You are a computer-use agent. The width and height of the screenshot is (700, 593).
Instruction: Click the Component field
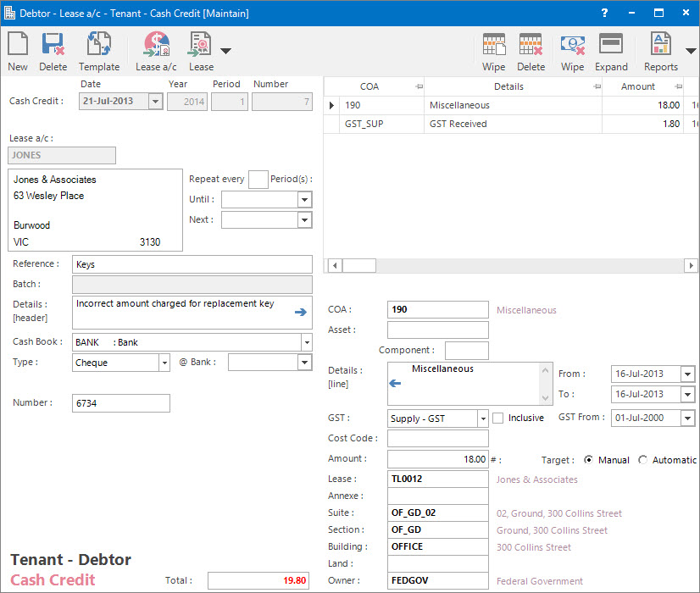click(x=466, y=350)
